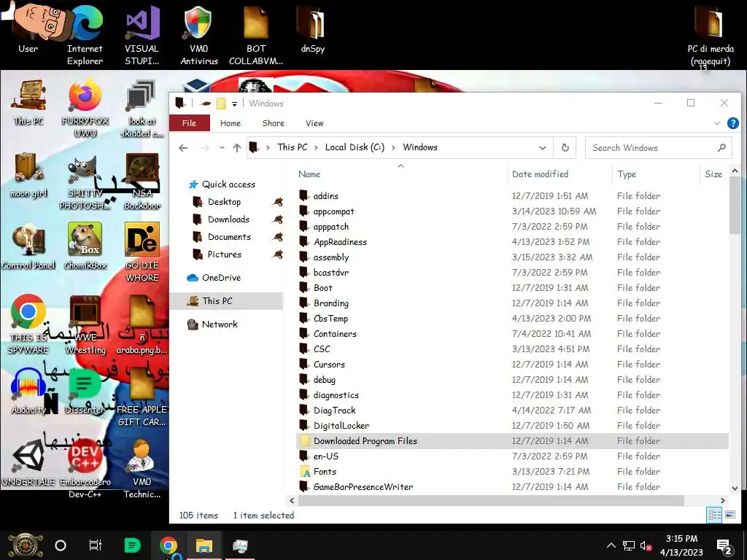Click the Refresh button beside address bar
This screenshot has width=747, height=560.
[x=565, y=147]
